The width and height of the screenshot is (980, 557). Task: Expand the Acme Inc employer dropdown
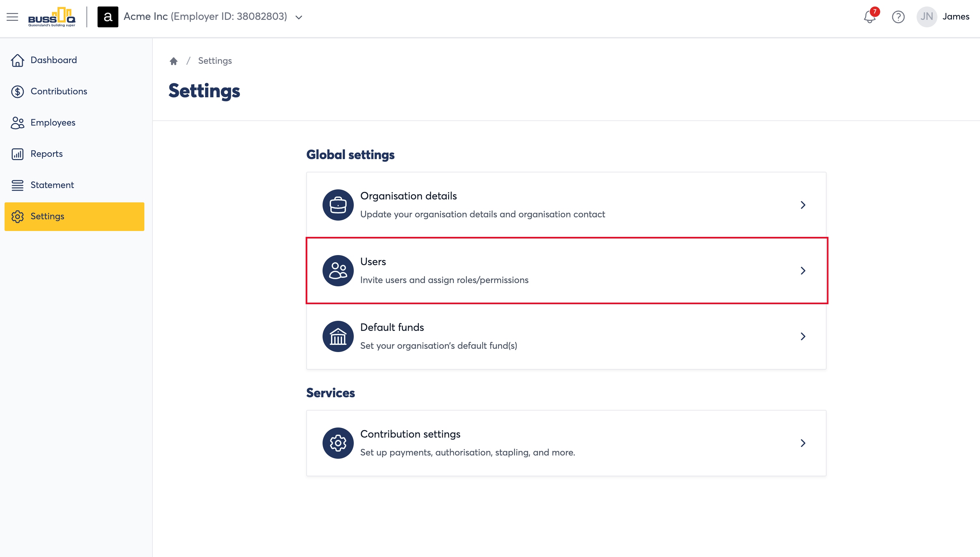[x=299, y=17]
